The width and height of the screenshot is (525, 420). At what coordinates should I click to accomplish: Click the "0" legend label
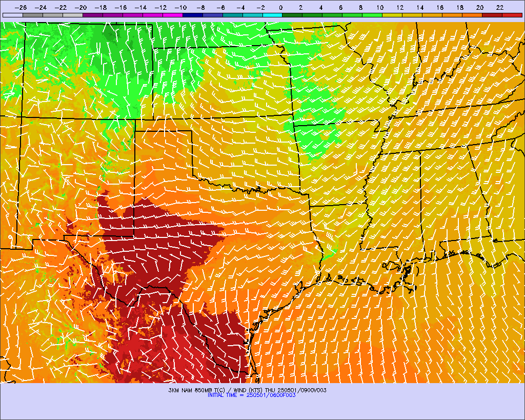[x=280, y=7]
